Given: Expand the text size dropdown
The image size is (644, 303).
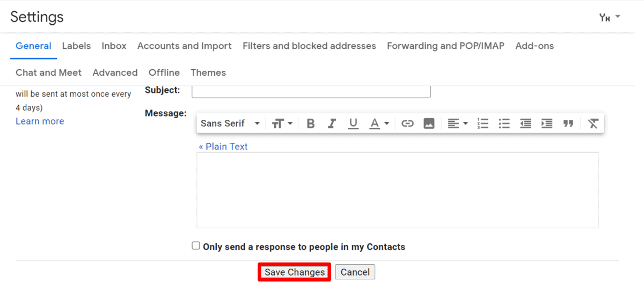Looking at the screenshot, I should [x=282, y=124].
